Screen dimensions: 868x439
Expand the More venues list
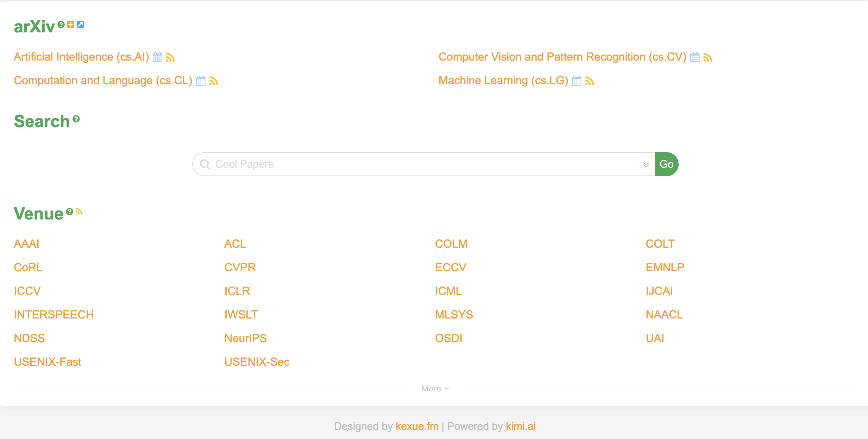pyautogui.click(x=435, y=388)
